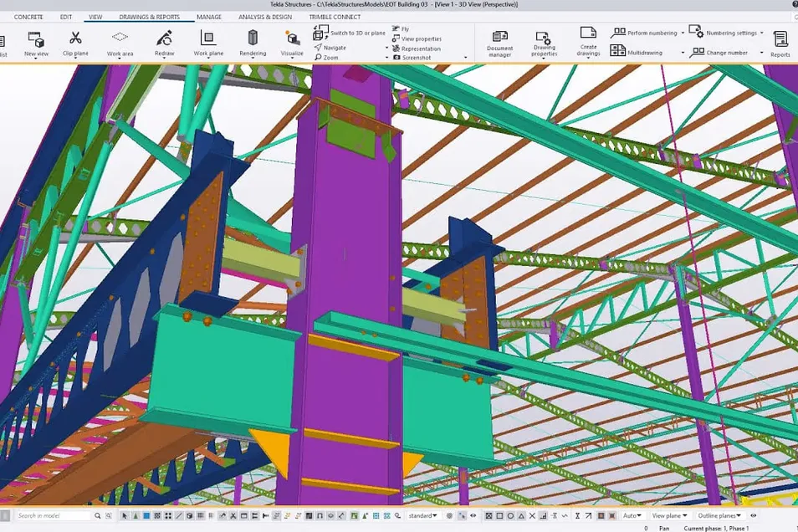
Task: Click the Clip plane scissors icon
Action: point(75,38)
